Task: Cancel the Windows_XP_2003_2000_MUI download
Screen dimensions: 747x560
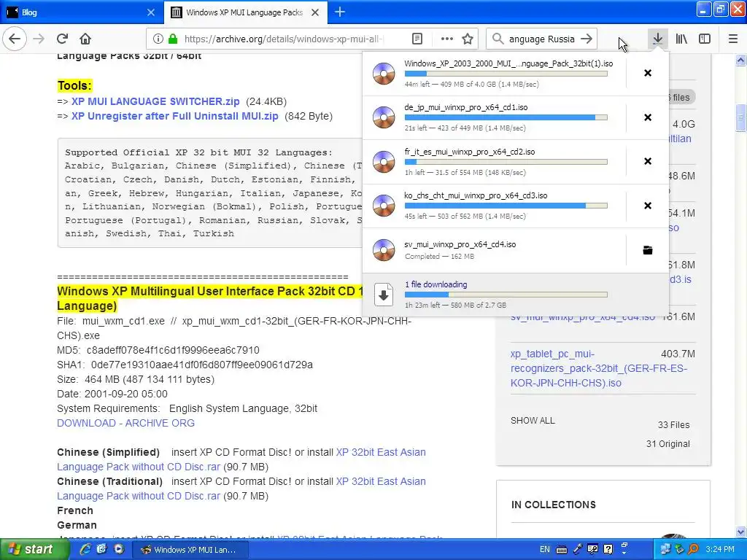Action: pos(648,73)
